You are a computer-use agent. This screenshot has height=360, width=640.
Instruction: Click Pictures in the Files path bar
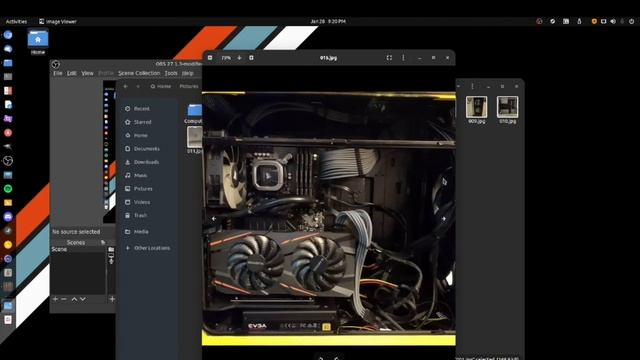click(x=189, y=87)
